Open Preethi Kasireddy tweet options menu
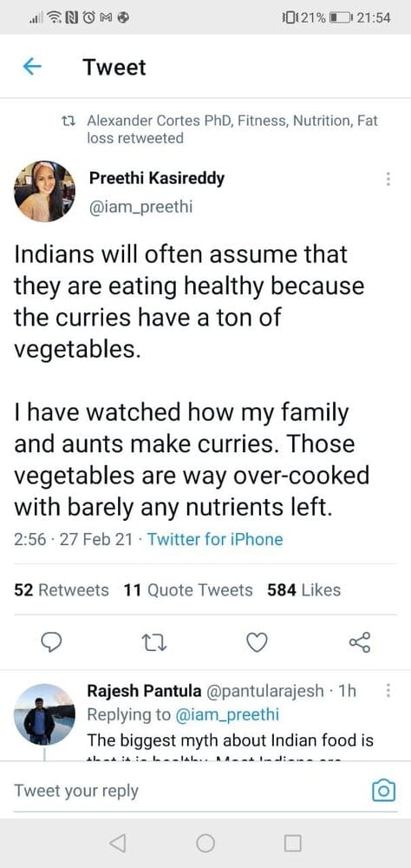411x868 pixels. [x=388, y=179]
